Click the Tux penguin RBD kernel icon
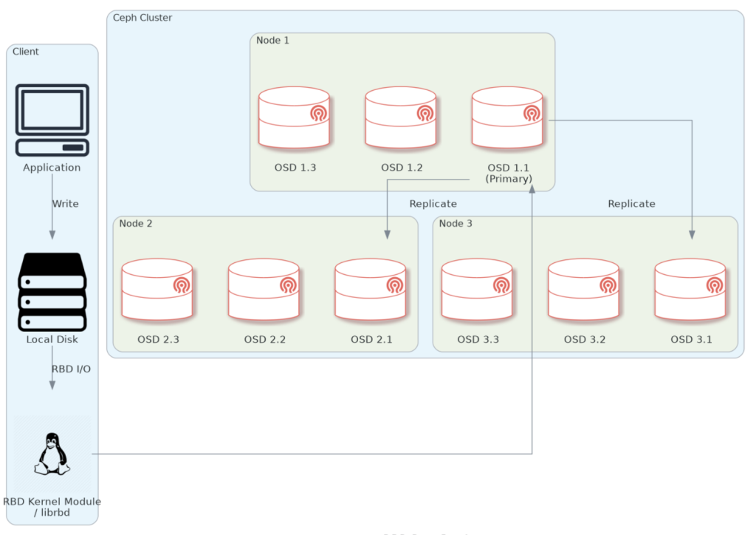This screenshot has width=756, height=535. [52, 453]
